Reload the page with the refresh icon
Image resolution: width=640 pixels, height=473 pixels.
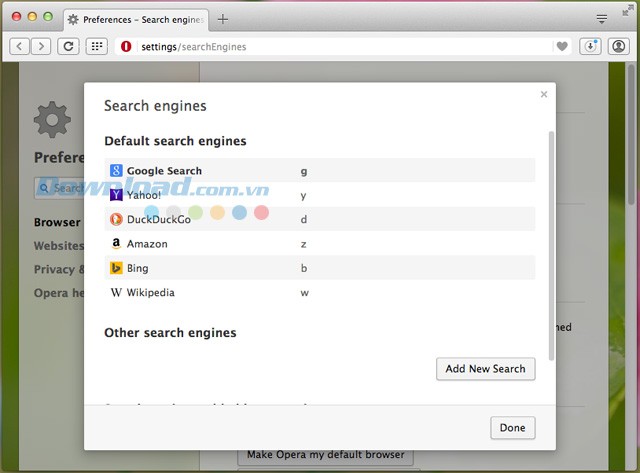tap(68, 46)
